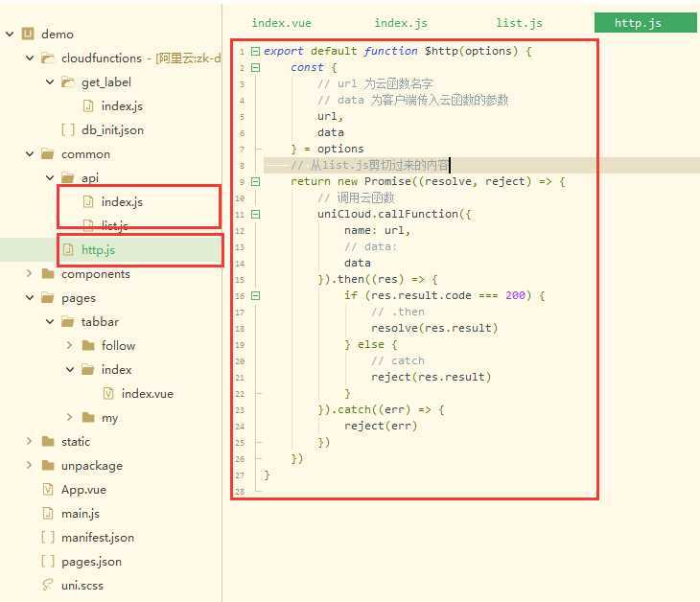This screenshot has height=602, width=700.
Task: Expand the follow folder chevron
Action: (70, 345)
